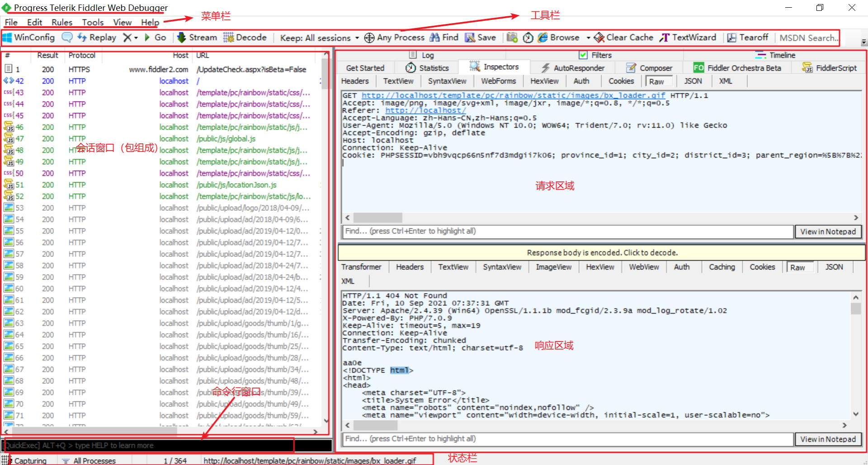Open the Keep: All sessions dropdown
This screenshot has height=465, width=868.
click(319, 38)
